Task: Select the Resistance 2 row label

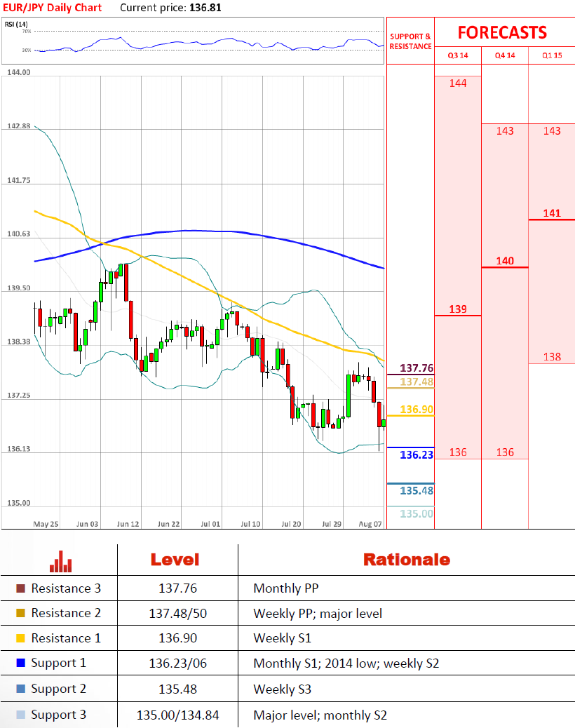Action: 66,613
